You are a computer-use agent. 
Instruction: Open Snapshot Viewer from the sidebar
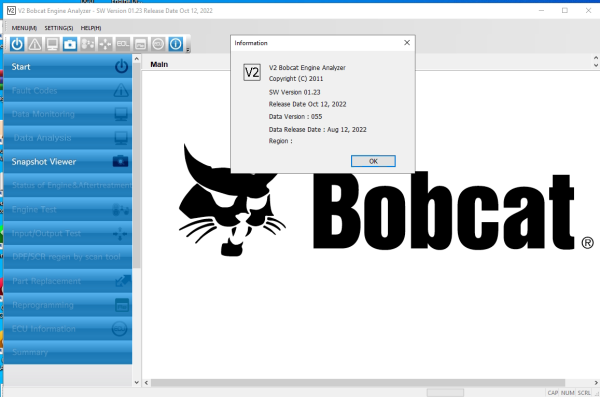[x=68, y=162]
